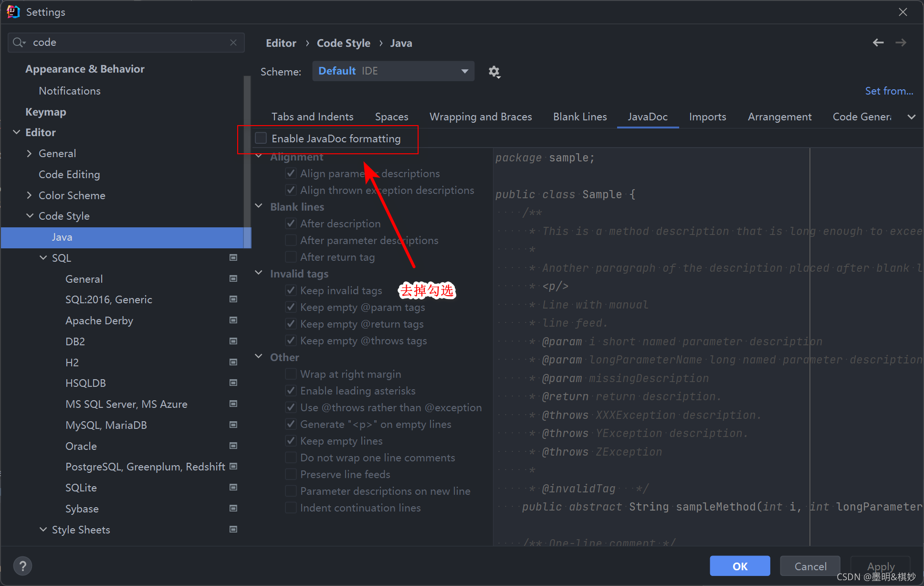924x586 pixels.
Task: Click the Default IDE scheme dropdown
Action: point(393,71)
